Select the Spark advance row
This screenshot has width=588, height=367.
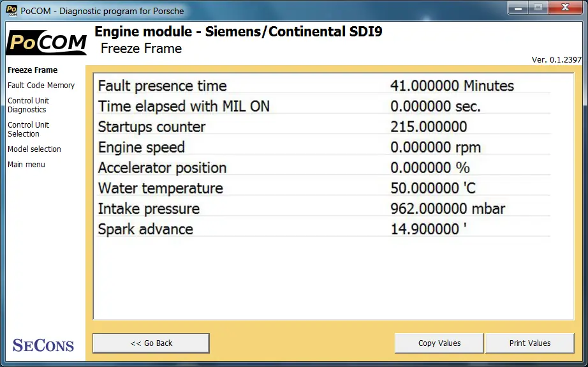tap(324, 229)
